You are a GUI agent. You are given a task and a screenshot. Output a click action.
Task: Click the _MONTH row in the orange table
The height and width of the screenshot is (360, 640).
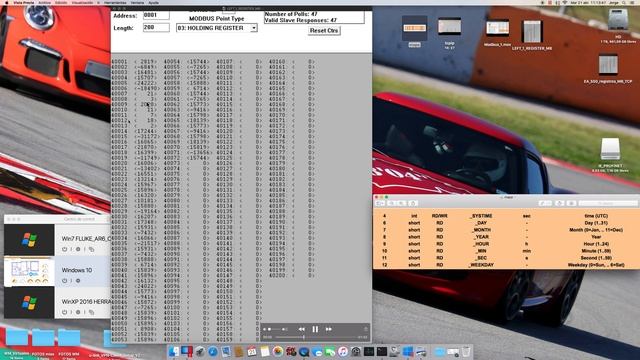click(x=507, y=230)
